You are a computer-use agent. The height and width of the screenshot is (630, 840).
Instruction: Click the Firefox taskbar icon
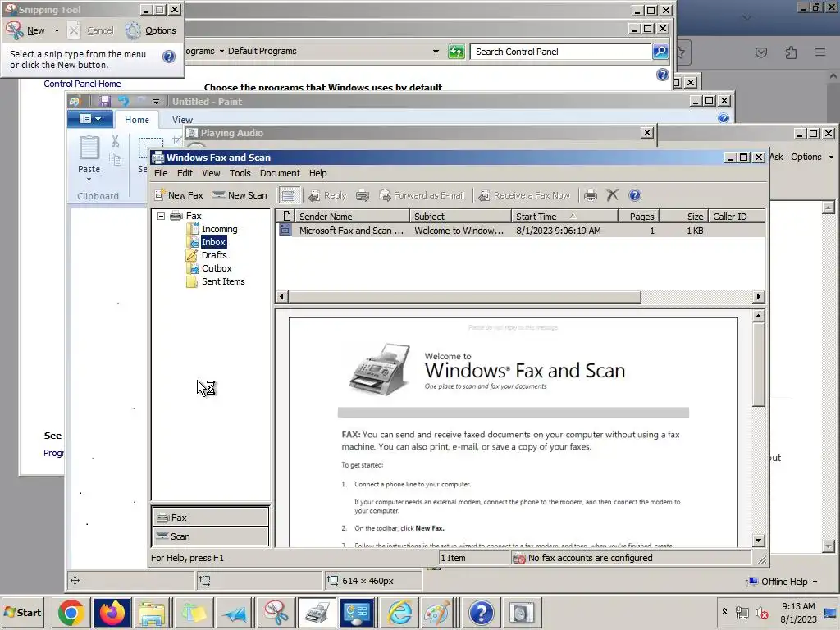click(112, 613)
